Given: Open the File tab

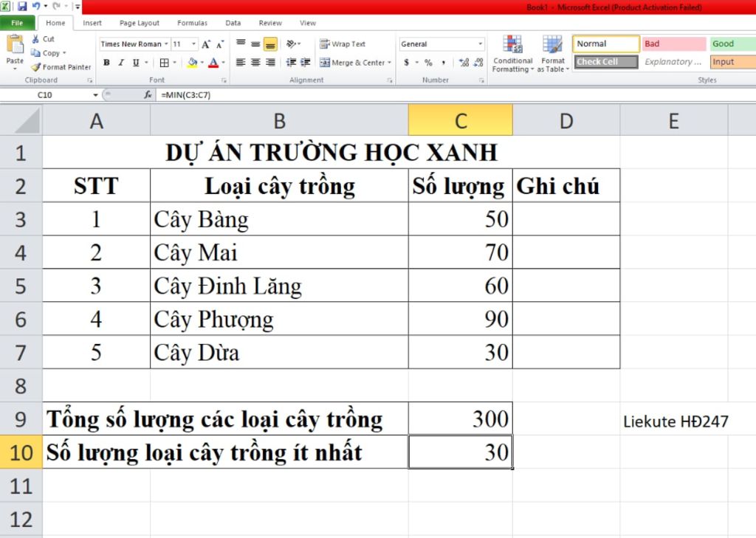Looking at the screenshot, I should pos(18,23).
